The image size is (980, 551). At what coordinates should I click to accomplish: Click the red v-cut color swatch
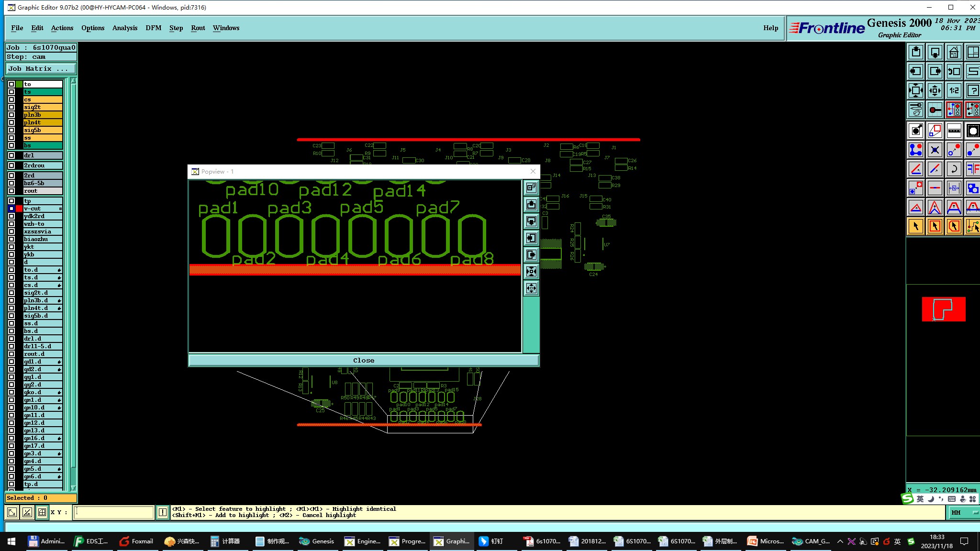tap(19, 209)
